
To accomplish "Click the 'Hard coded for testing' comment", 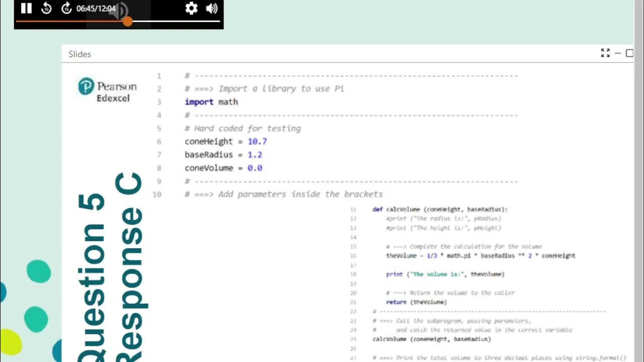I will click(243, 129).
